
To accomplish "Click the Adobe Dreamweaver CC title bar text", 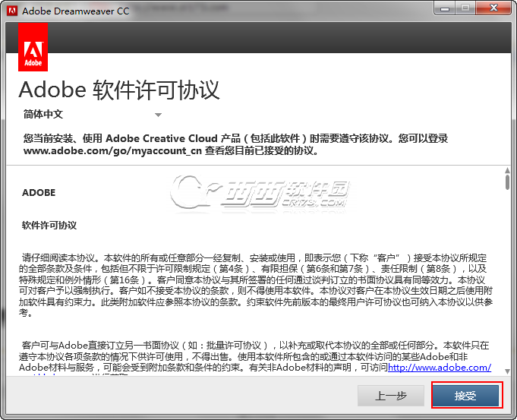I will (75, 11).
